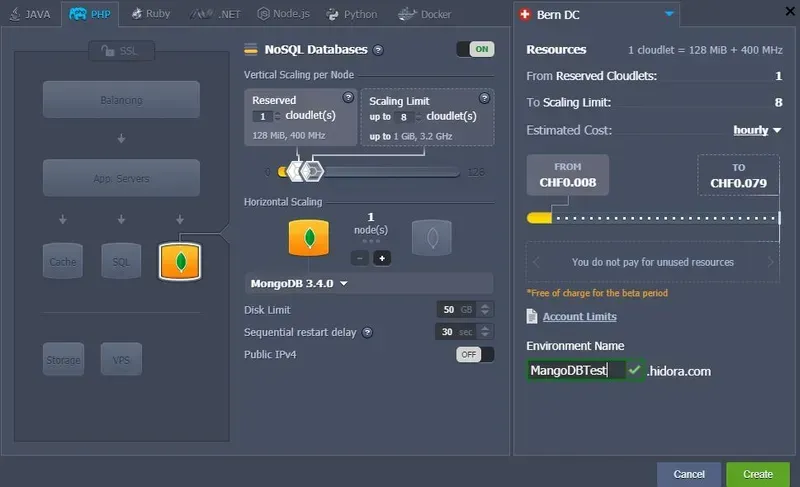Click the NoSQL Databases layer icon
This screenshot has height=487, width=800.
pyautogui.click(x=251, y=49)
